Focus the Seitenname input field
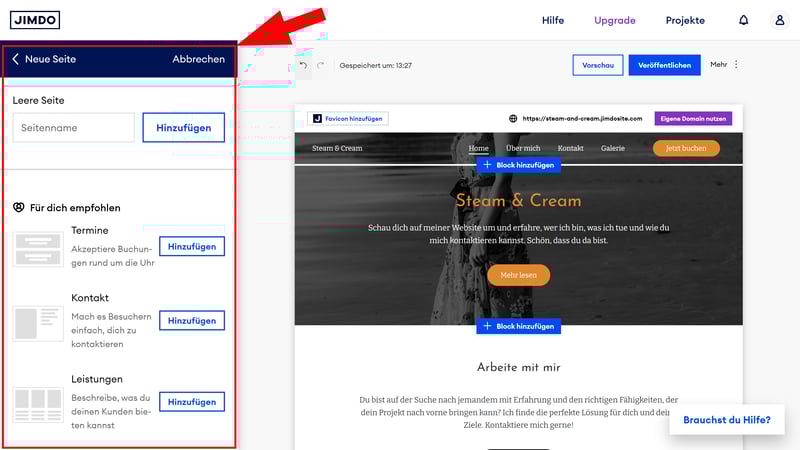Viewport: 800px width, 450px height. (x=73, y=128)
